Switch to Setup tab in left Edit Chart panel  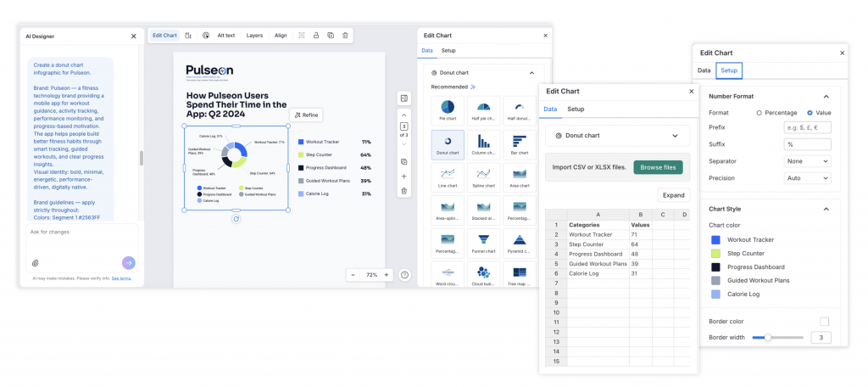click(x=448, y=50)
